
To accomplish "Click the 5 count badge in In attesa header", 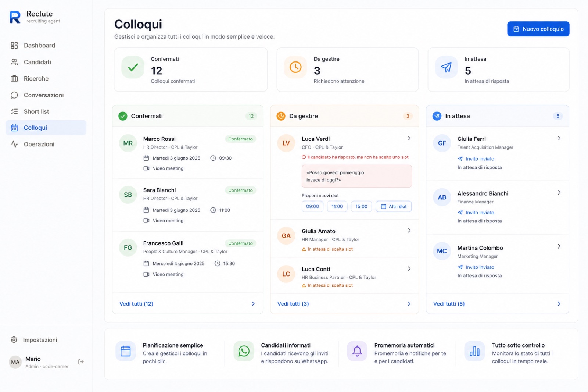I will point(557,116).
